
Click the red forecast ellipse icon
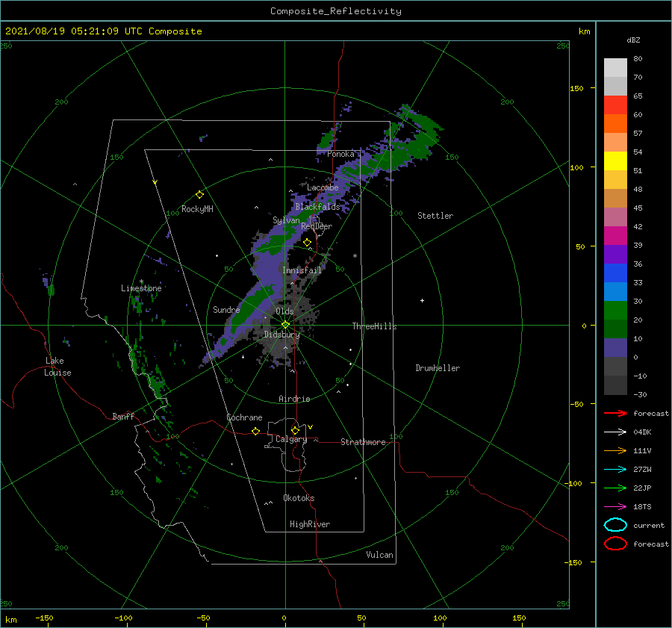[x=615, y=544]
